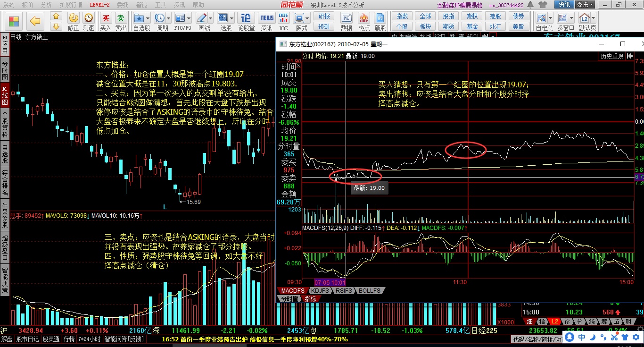Viewport: 644px width, 347px height.
Task: Click the 基金 funds button
Action: pyautogui.click(x=472, y=26)
